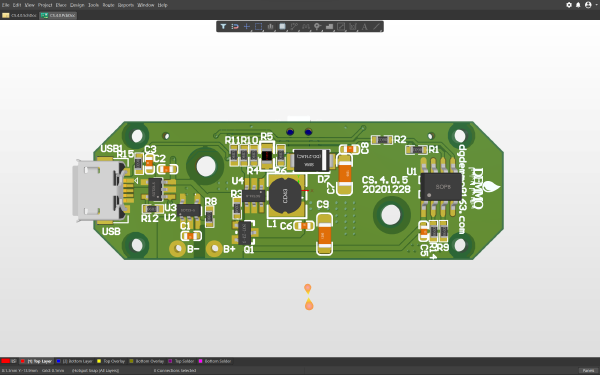Select the C7 capacitor component
The width and height of the screenshot is (600, 375).
(x=345, y=174)
